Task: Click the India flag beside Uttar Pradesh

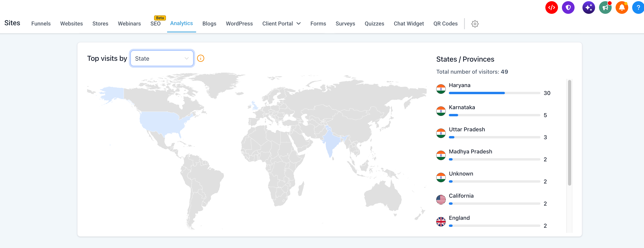Action: (x=441, y=133)
